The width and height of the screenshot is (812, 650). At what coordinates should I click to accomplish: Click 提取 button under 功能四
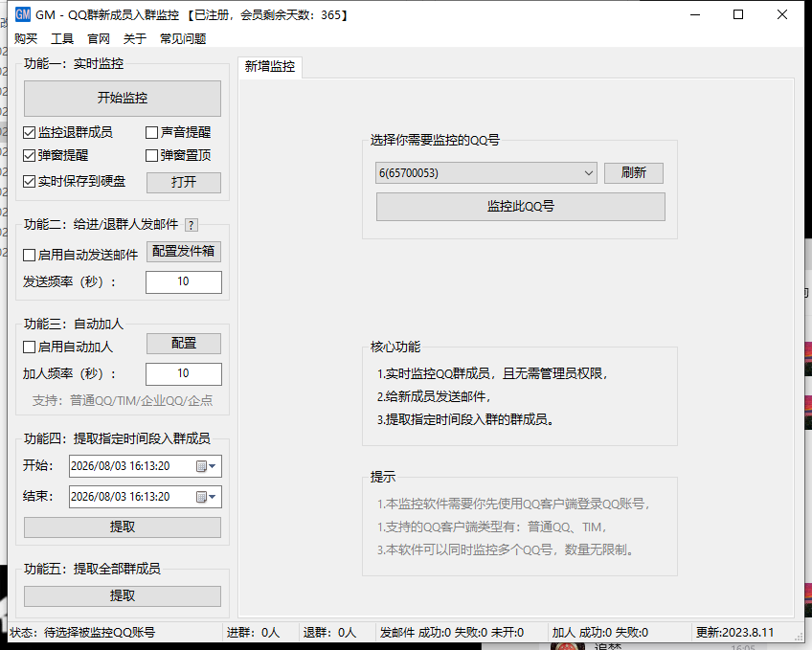(123, 527)
